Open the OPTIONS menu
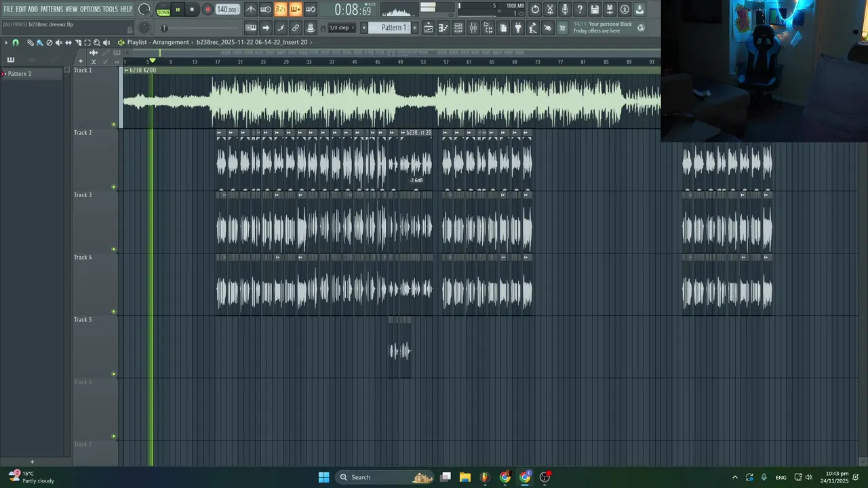The width and height of the screenshot is (868, 488). pyautogui.click(x=90, y=9)
